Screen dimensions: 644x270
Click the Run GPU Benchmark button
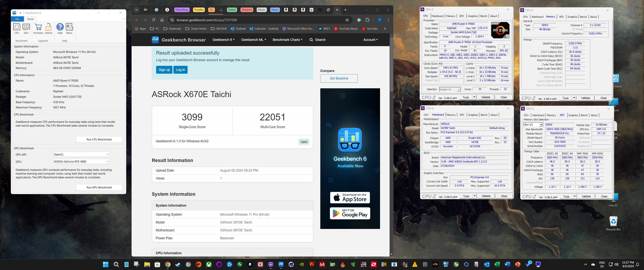pyautogui.click(x=99, y=187)
